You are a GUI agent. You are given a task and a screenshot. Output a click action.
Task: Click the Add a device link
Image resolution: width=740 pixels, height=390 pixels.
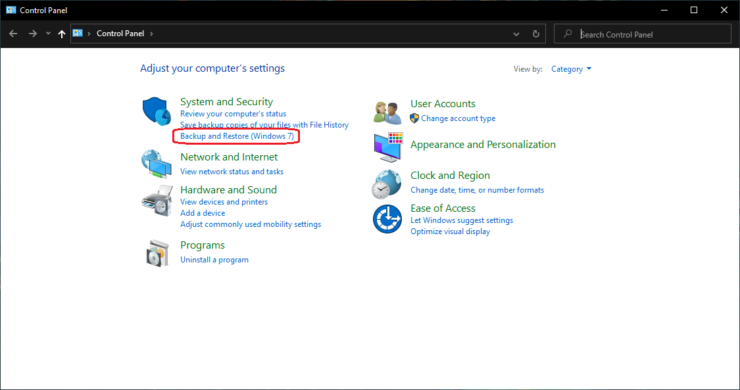[x=202, y=213]
